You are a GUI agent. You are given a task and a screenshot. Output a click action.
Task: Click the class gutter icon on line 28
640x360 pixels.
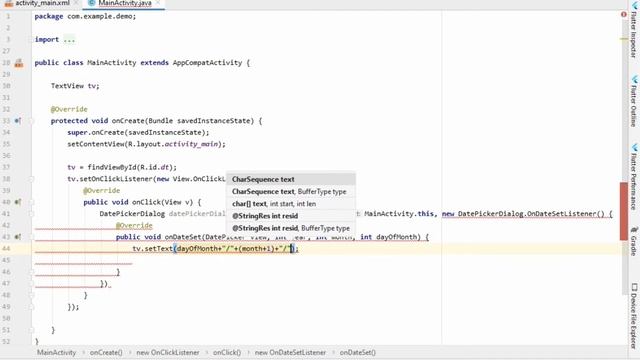[x=19, y=63]
